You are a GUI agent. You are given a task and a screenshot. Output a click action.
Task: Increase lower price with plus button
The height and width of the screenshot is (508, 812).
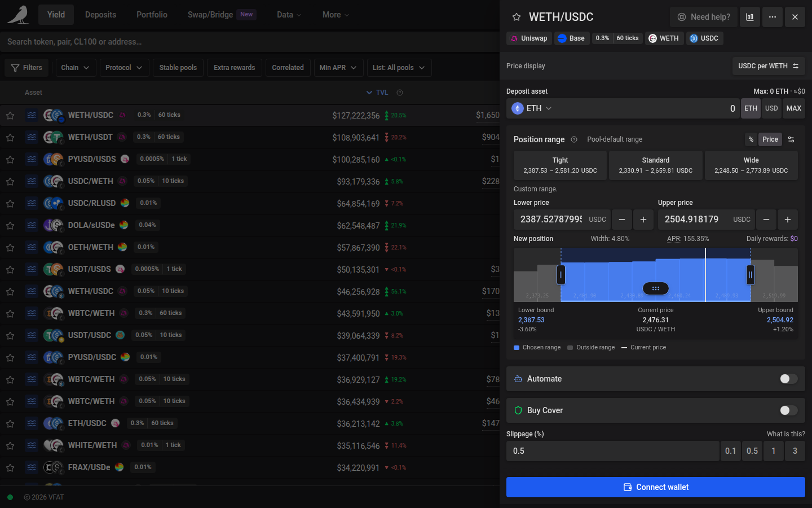[x=643, y=220]
